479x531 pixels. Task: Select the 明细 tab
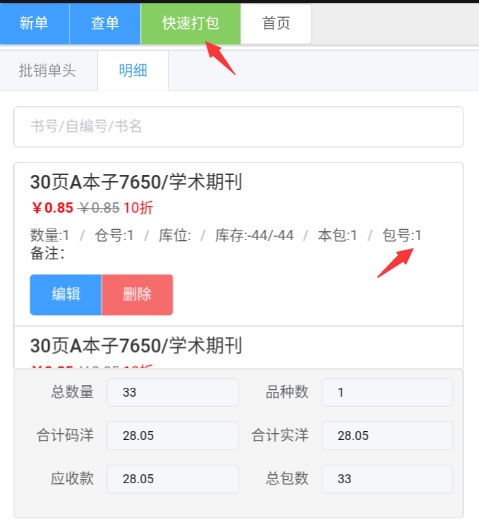(x=133, y=71)
